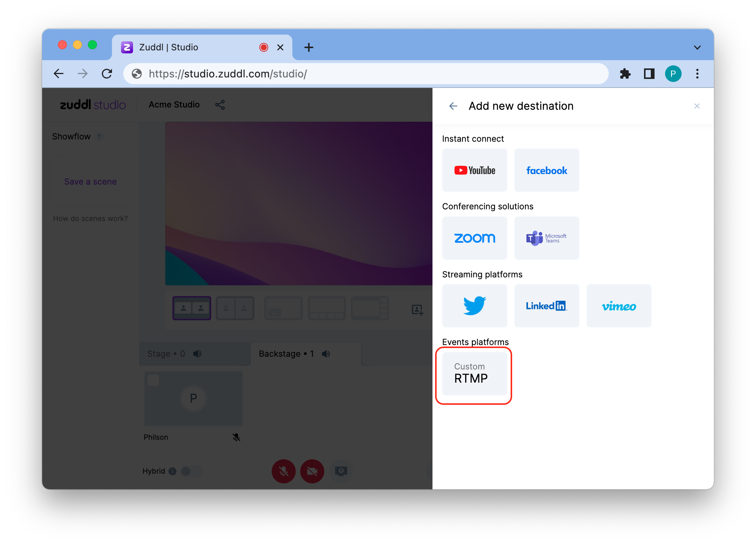Select Vimeo streaming platform

tap(618, 306)
